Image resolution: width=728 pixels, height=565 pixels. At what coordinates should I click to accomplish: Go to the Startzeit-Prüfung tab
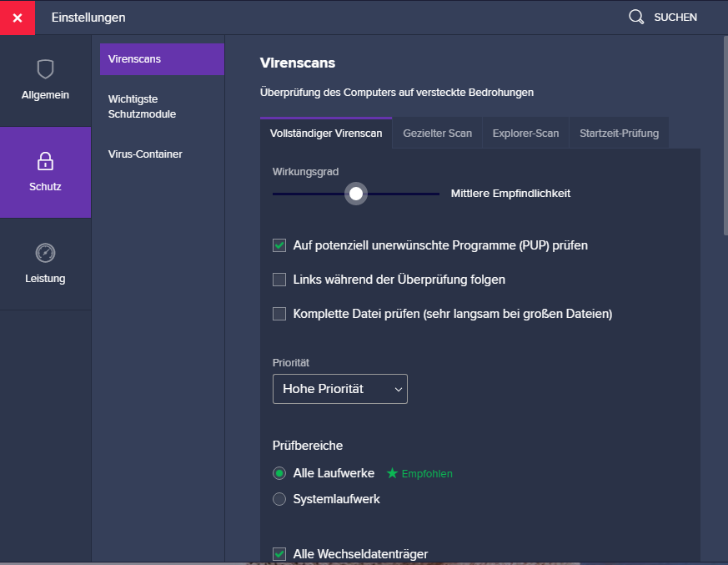[x=619, y=133]
